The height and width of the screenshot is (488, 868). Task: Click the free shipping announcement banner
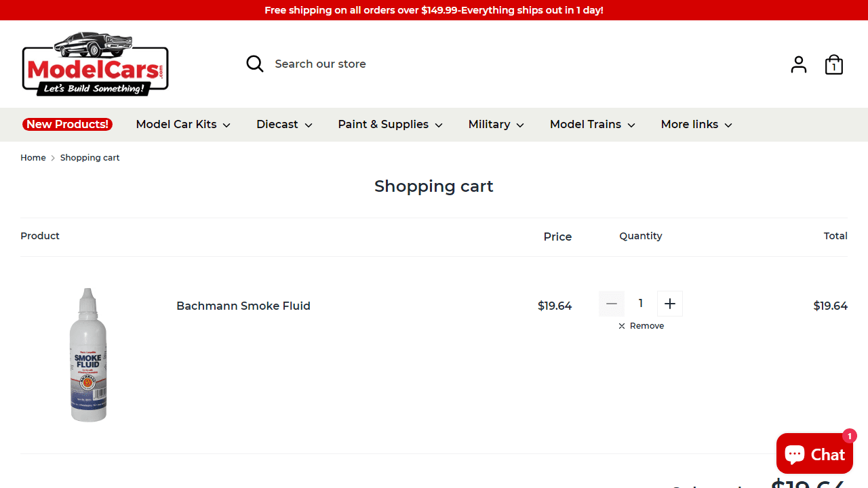point(434,10)
